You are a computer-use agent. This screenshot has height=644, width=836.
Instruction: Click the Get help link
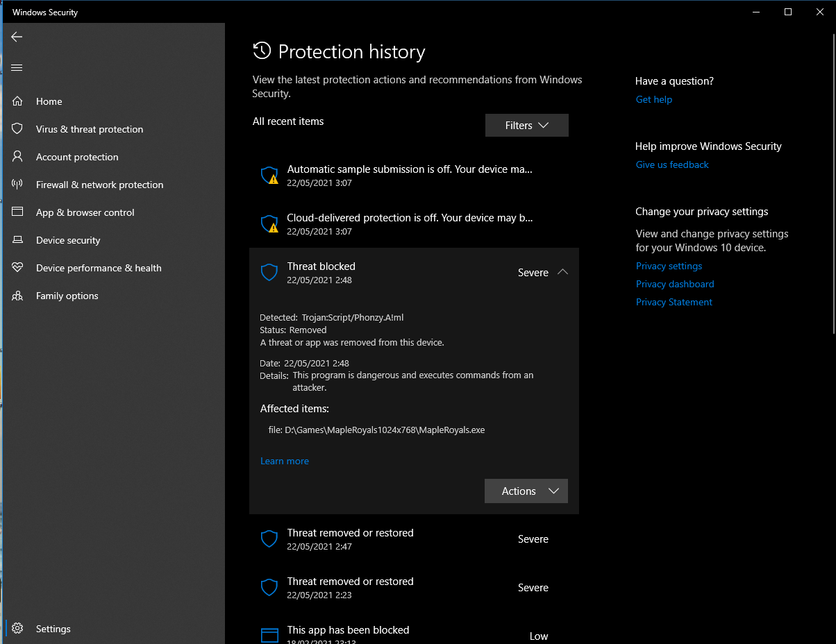(654, 99)
